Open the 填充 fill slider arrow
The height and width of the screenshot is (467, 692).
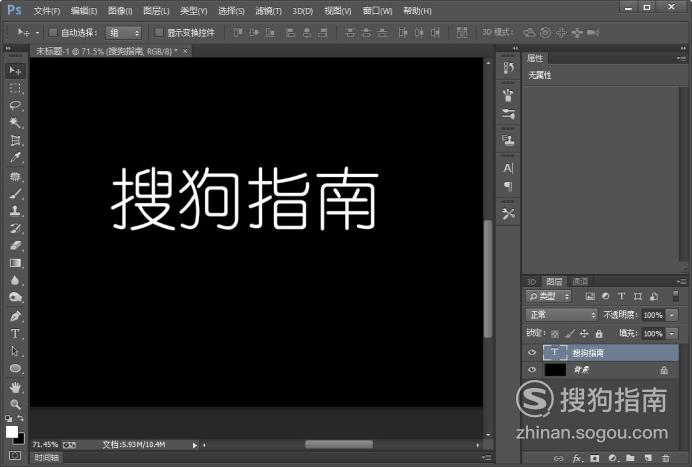click(672, 334)
